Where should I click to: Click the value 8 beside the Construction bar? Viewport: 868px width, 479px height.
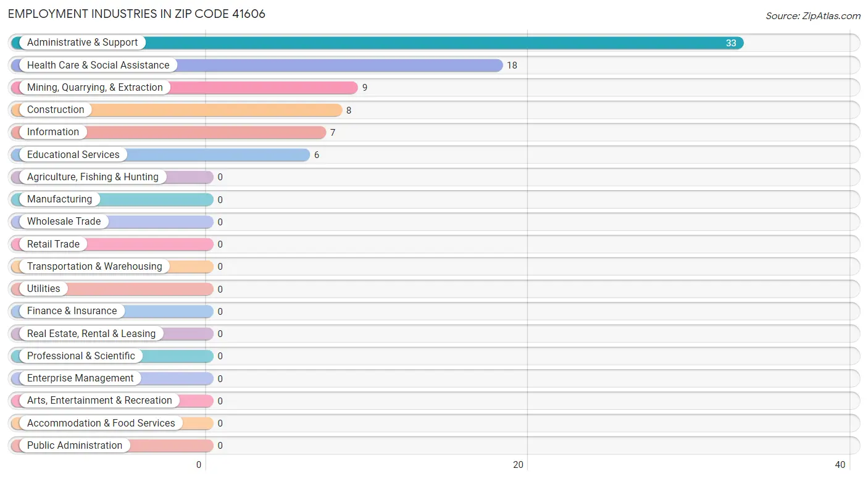click(x=349, y=110)
